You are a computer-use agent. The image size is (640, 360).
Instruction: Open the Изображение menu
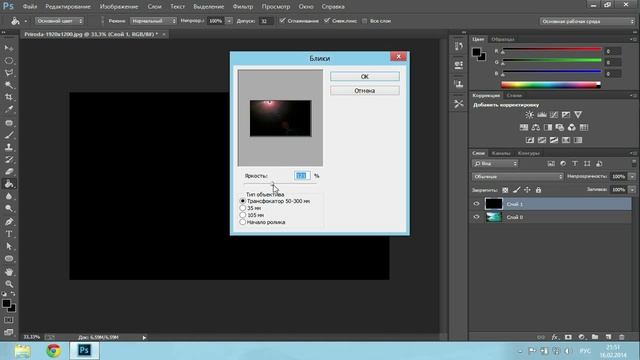click(119, 7)
